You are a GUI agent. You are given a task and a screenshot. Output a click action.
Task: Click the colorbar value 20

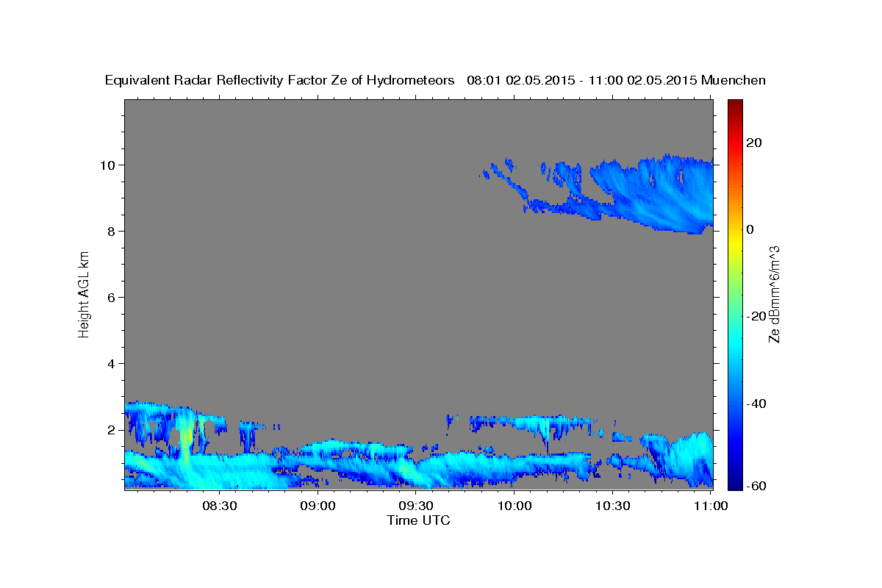click(753, 143)
